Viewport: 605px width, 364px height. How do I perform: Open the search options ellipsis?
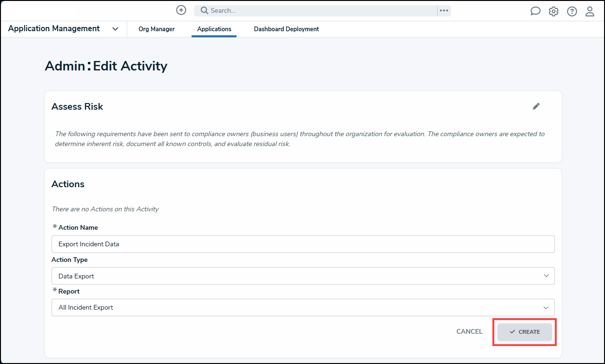coord(444,10)
